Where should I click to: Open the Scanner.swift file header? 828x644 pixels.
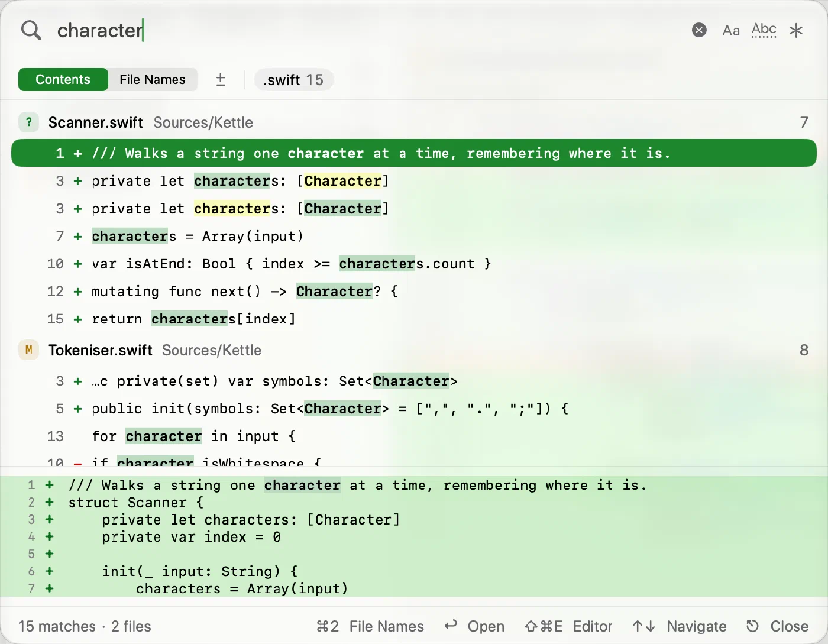coord(414,122)
